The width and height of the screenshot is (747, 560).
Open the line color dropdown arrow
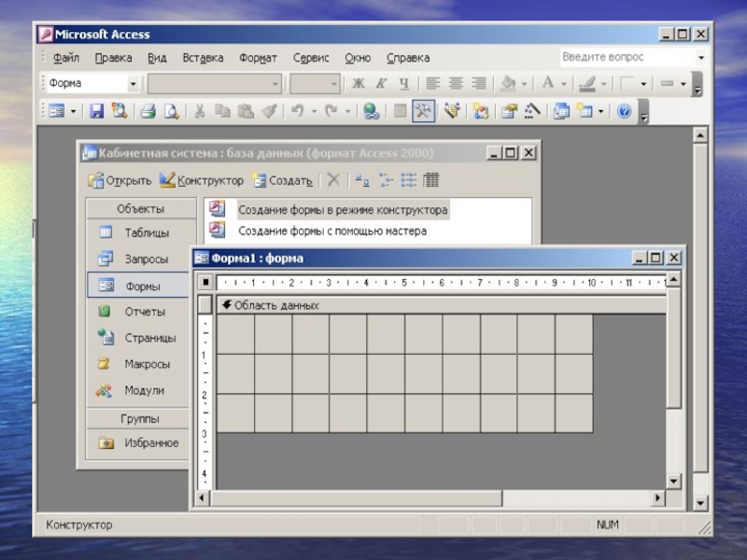point(603,84)
